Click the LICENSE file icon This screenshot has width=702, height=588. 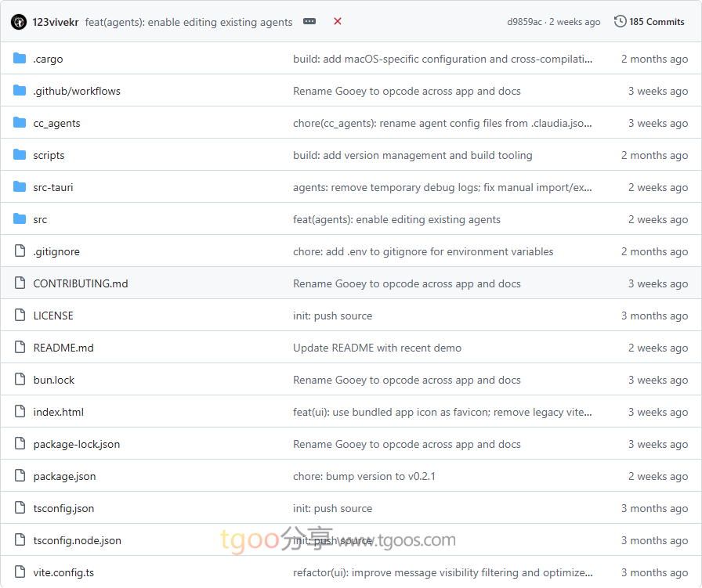(20, 316)
